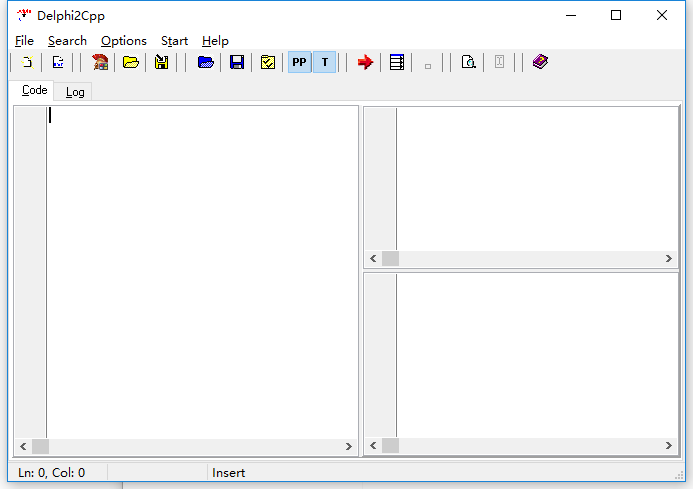
Task: Click the upper right pane's scrollbar thumb
Action: 390,259
